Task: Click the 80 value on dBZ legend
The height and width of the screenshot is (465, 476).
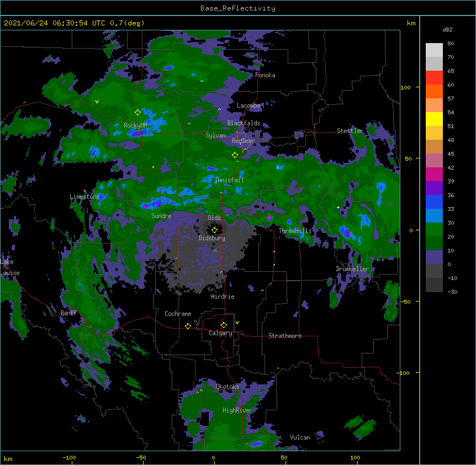Action: coord(451,44)
